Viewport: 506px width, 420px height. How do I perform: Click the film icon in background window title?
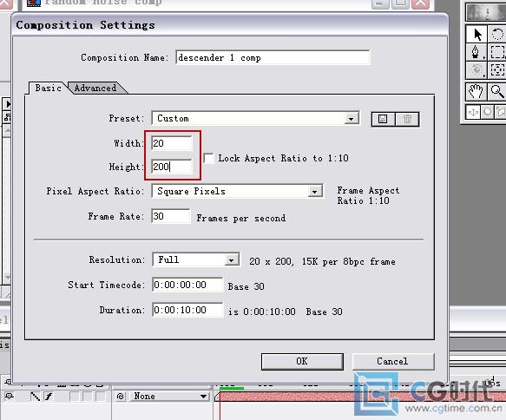pyautogui.click(x=33, y=3)
